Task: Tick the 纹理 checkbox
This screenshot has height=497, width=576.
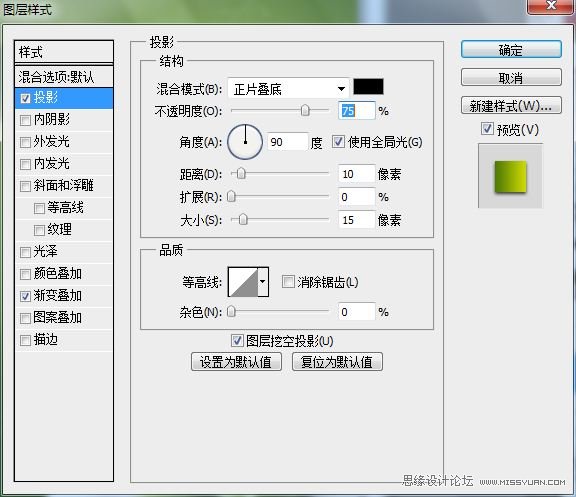Action: [39, 231]
